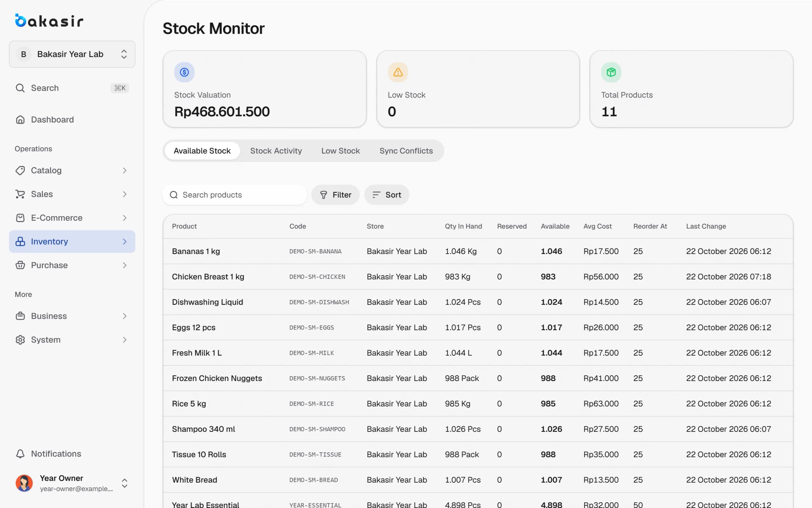
Task: Click code DEMO-SM-CHICKEN
Action: pos(317,277)
